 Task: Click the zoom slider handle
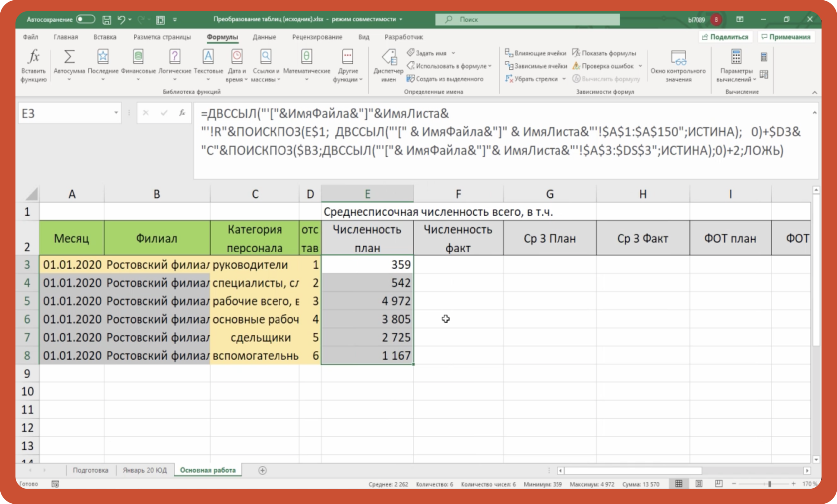(770, 484)
